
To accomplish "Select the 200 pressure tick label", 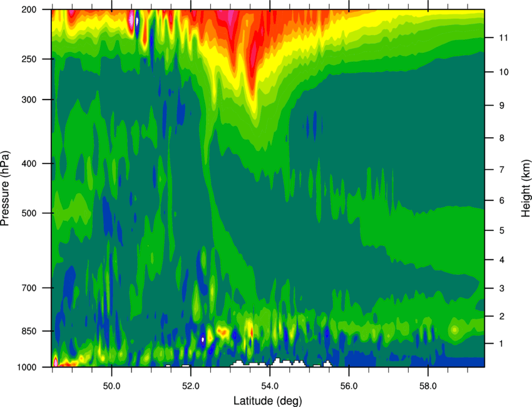I will click(x=29, y=9).
